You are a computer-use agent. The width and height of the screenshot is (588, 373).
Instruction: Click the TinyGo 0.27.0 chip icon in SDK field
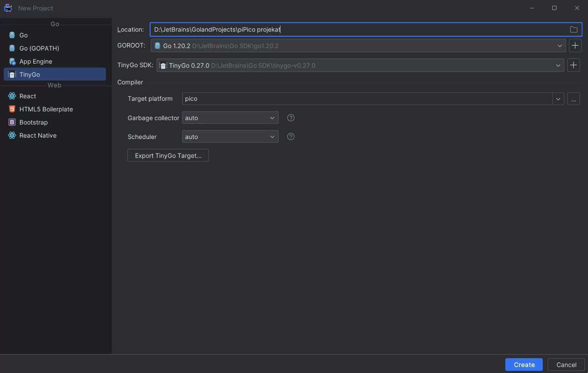pyautogui.click(x=163, y=65)
